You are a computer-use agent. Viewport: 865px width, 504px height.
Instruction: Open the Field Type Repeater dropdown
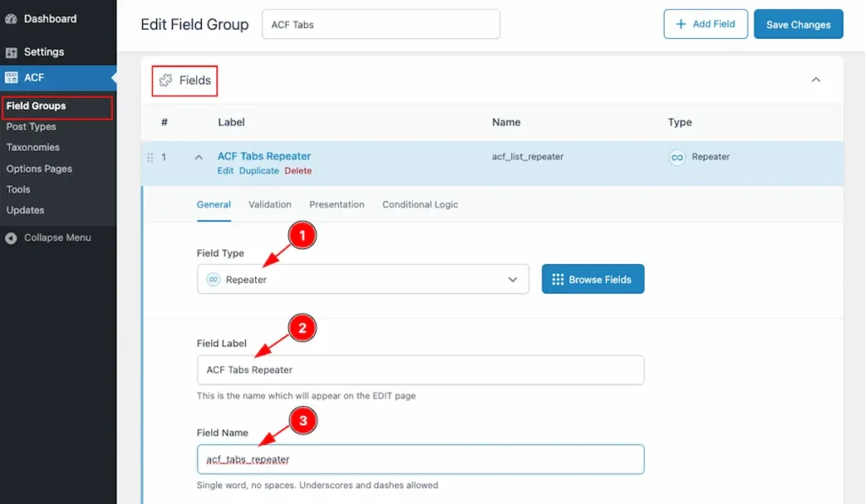point(362,279)
